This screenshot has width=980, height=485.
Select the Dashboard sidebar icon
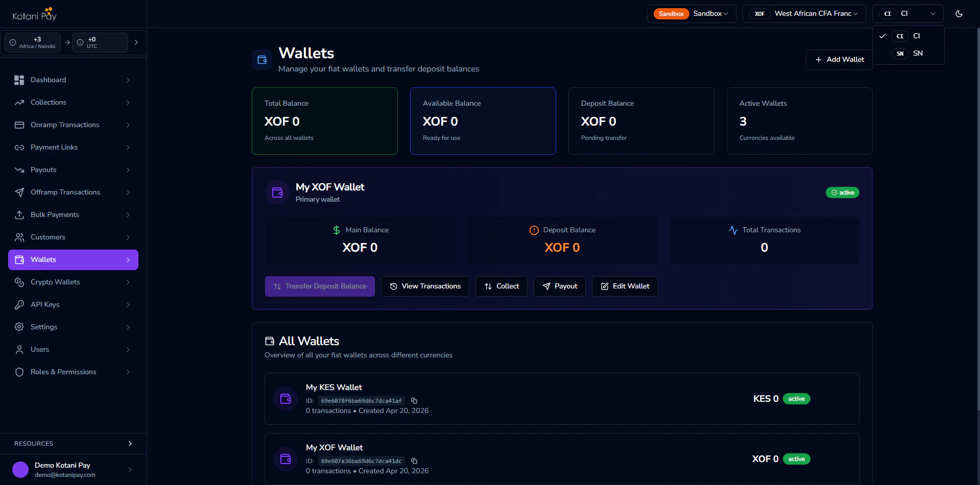click(x=19, y=80)
